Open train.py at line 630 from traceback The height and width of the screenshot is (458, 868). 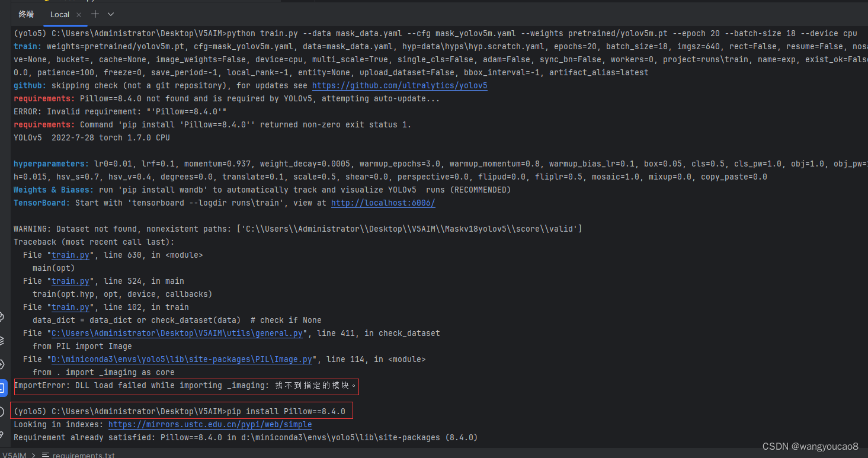tap(71, 255)
